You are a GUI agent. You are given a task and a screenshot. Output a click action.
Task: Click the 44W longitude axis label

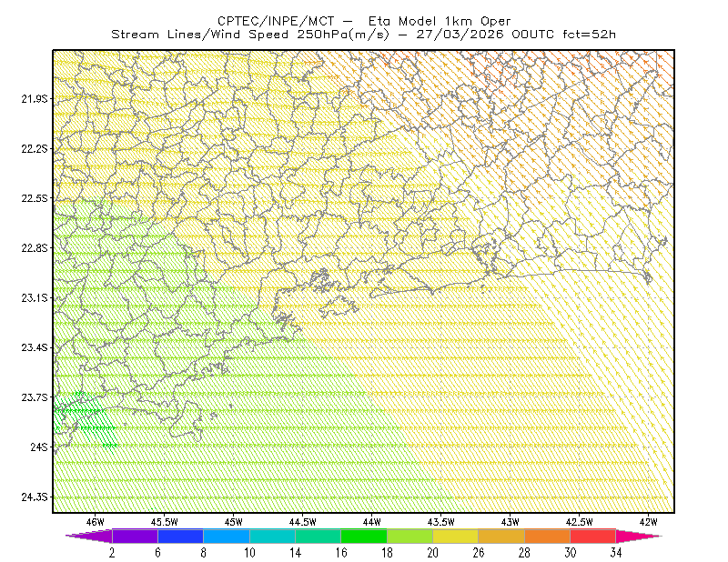pyautogui.click(x=372, y=522)
